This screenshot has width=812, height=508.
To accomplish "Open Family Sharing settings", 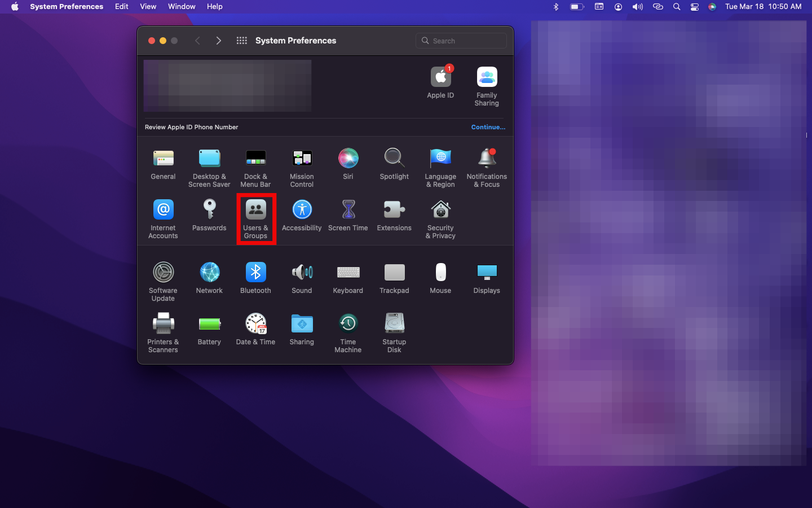I will [487, 86].
